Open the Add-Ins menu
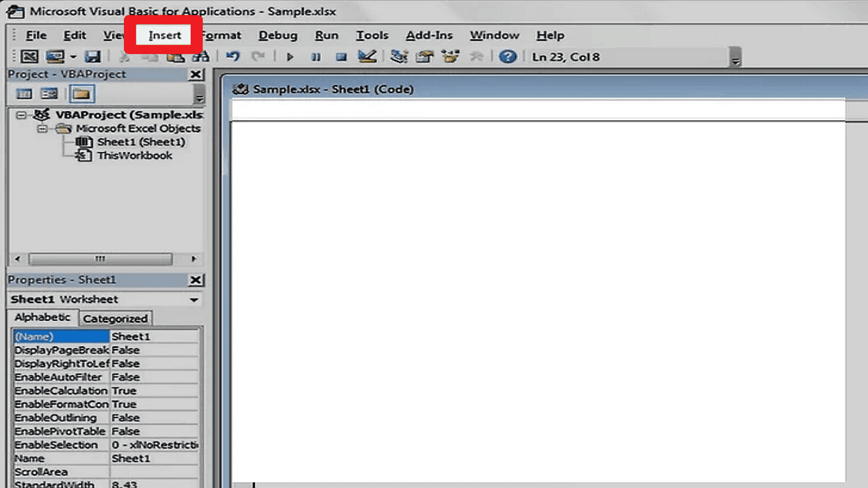 (430, 36)
